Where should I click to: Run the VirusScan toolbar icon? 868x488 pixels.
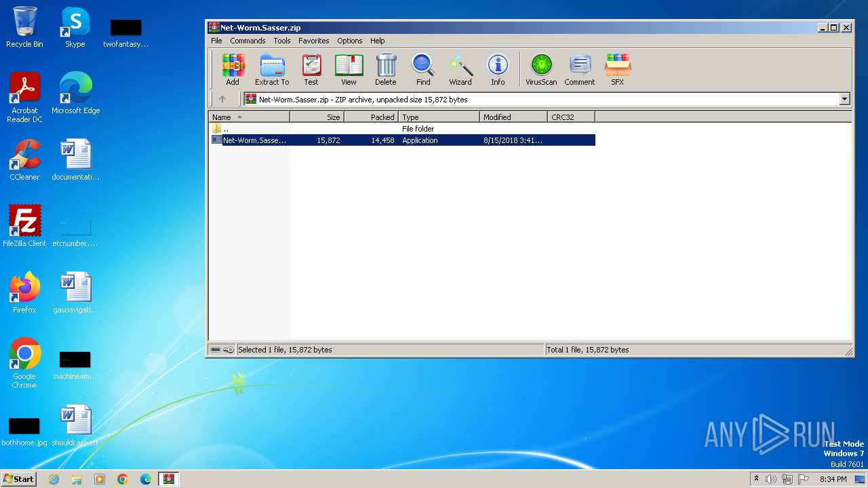(x=541, y=70)
